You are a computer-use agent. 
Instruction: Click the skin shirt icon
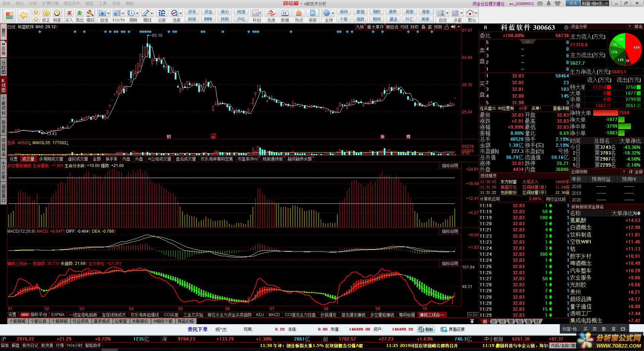(557, 3)
